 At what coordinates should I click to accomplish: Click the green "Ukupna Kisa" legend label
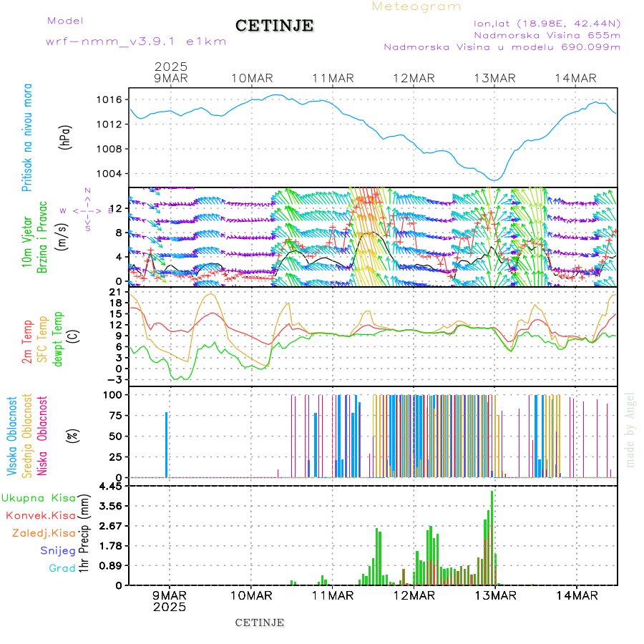[39, 498]
